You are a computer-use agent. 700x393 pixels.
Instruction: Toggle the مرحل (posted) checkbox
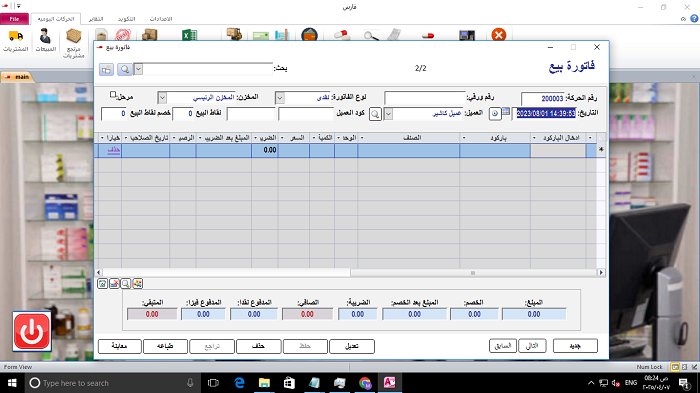[x=113, y=95]
